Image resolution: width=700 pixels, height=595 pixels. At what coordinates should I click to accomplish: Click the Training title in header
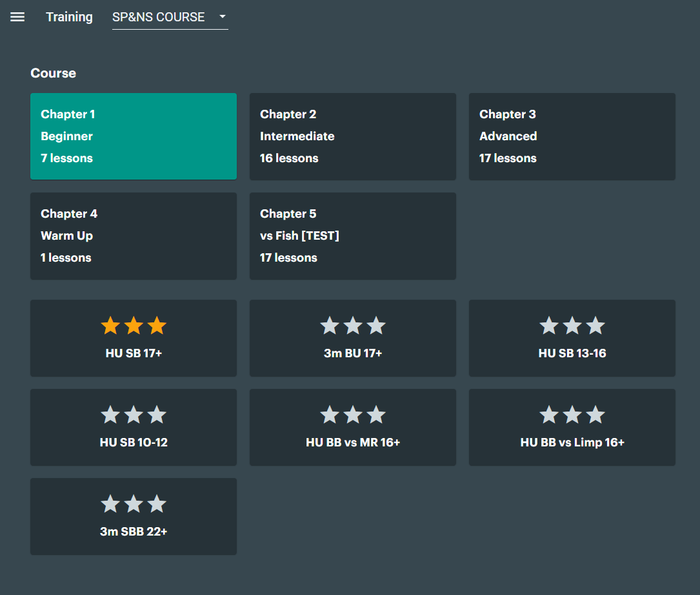tap(69, 17)
